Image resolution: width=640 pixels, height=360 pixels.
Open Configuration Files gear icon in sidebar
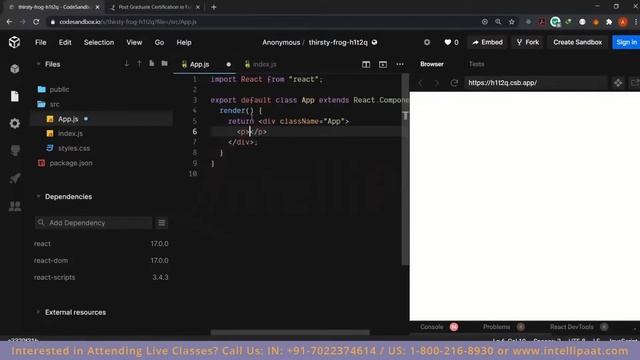(x=15, y=123)
